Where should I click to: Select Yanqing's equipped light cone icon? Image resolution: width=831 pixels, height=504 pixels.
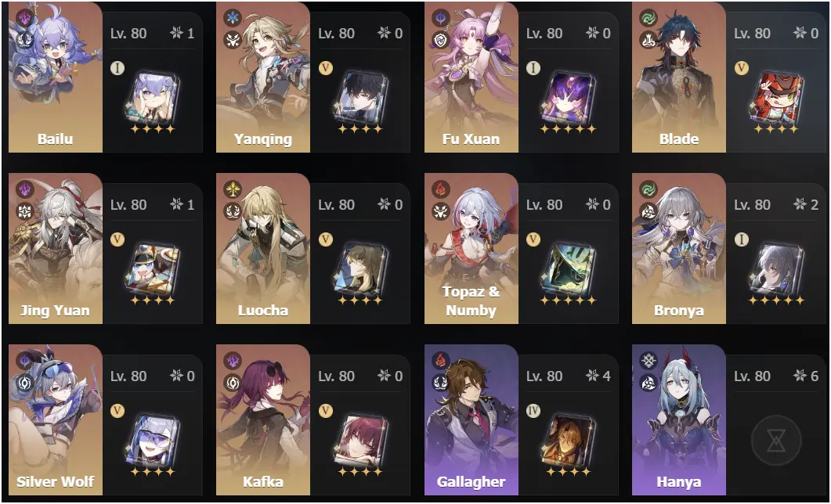(x=360, y=99)
